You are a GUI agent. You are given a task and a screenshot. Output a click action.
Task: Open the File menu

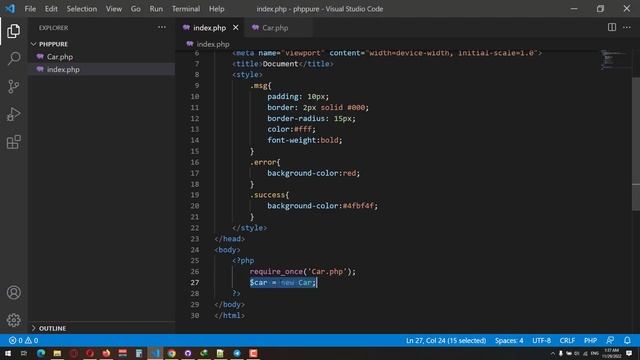click(x=30, y=9)
